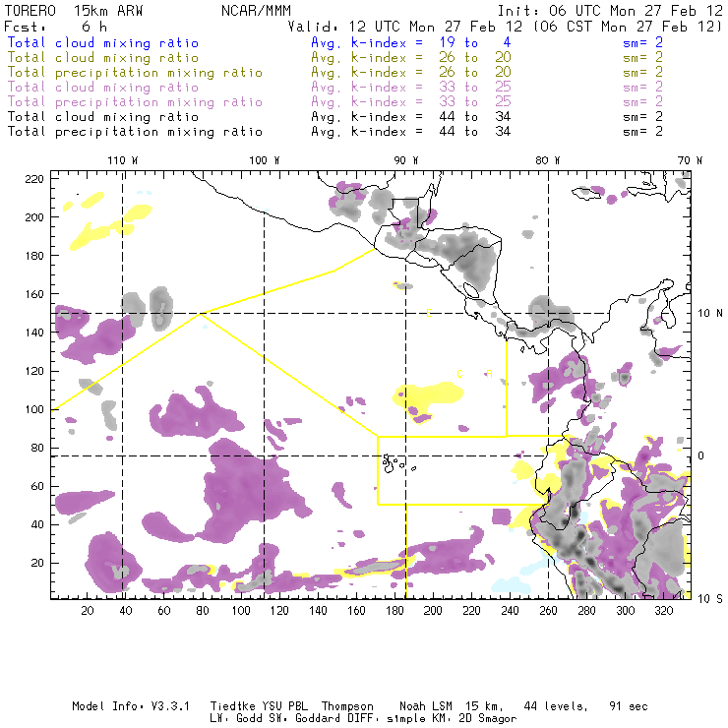Click the '70 W' longitude label
The height and width of the screenshot is (728, 728).
(x=690, y=160)
